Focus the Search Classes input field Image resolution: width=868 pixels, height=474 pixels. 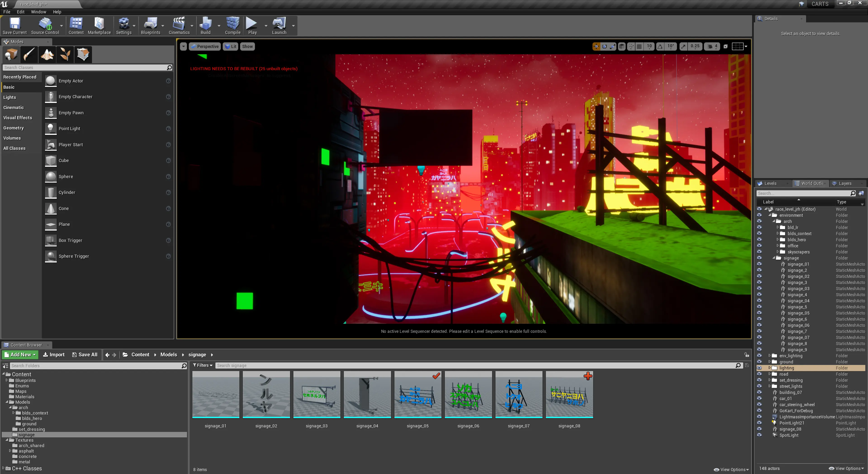pos(85,67)
